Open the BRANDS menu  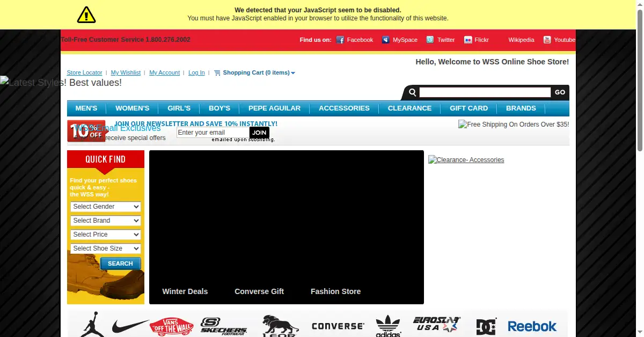(x=521, y=108)
